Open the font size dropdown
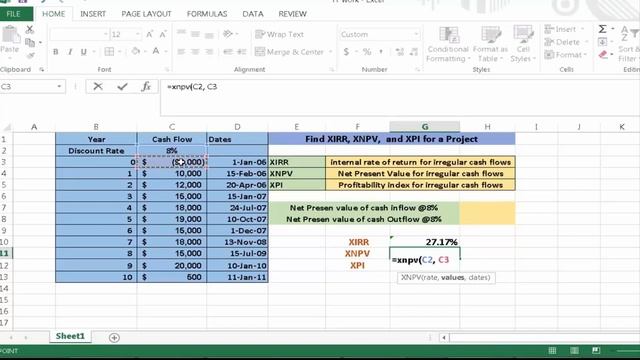Image resolution: width=640 pixels, height=360 pixels. click(138, 34)
